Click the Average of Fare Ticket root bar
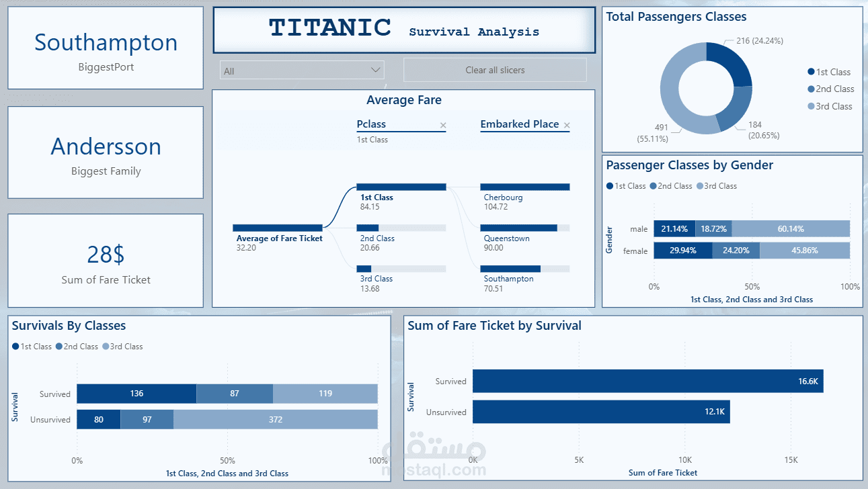The width and height of the screenshot is (868, 489). (x=277, y=228)
